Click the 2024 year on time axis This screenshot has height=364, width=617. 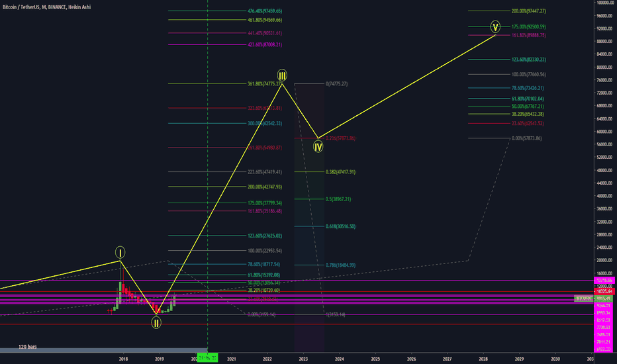340,359
